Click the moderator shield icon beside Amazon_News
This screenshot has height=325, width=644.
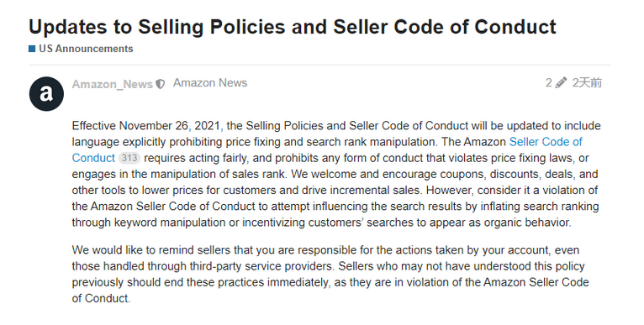tap(161, 84)
